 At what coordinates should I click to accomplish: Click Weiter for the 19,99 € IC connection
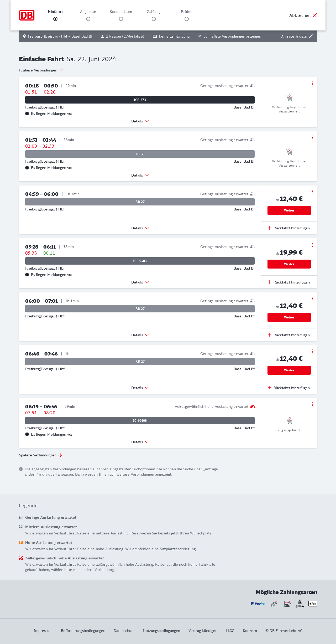pyautogui.click(x=289, y=264)
